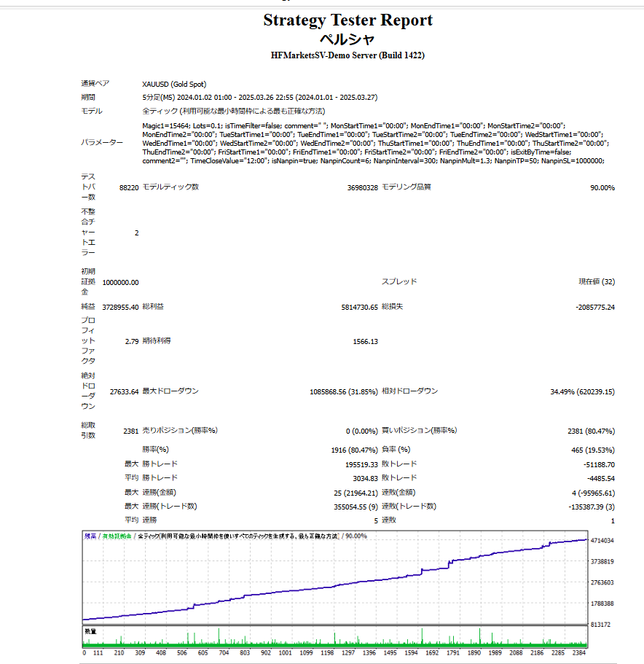Image resolution: width=644 pixels, height=664 pixels.
Task: Click the パラメーター label
Action: click(102, 143)
